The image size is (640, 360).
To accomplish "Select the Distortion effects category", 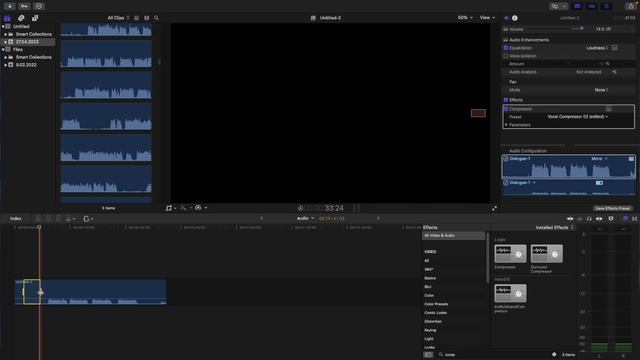I will pyautogui.click(x=433, y=321).
